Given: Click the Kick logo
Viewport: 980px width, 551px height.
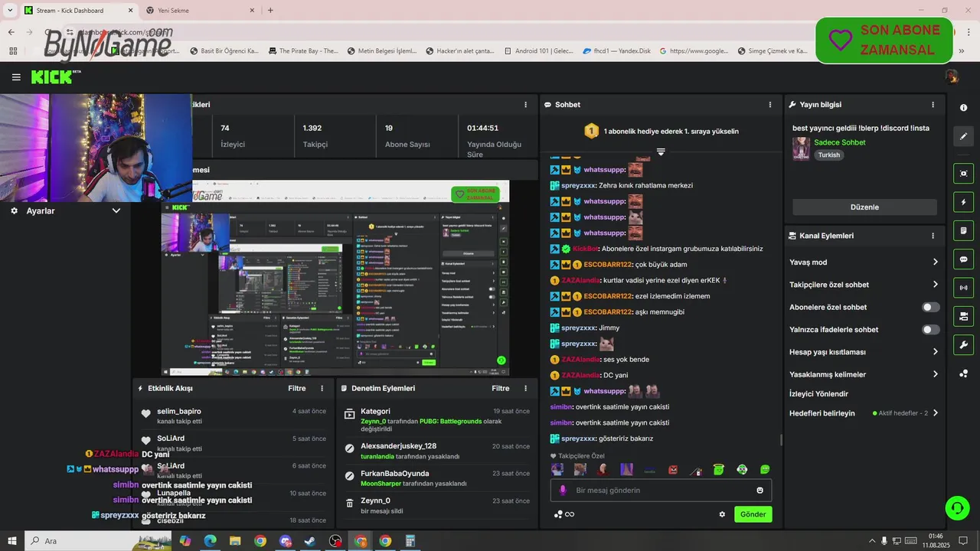Looking at the screenshot, I should coord(55,77).
